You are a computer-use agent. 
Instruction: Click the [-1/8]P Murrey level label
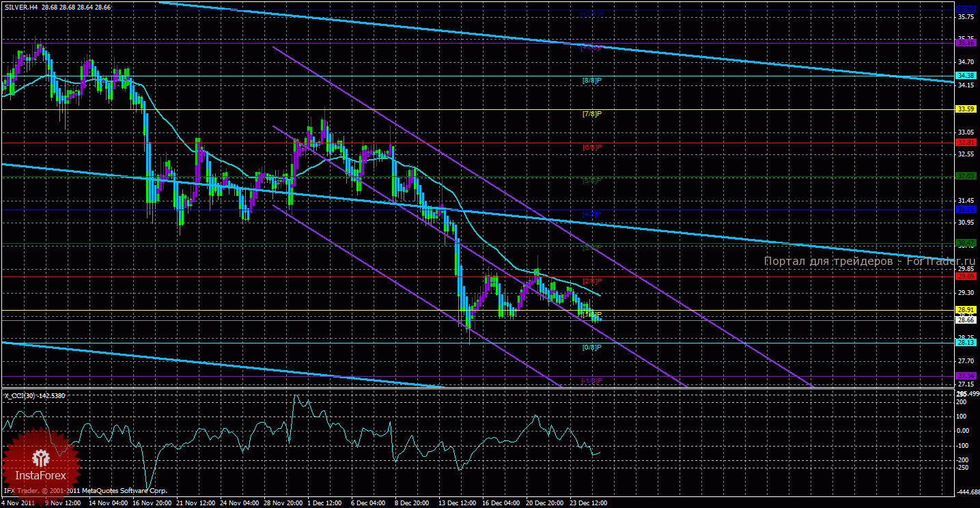pyautogui.click(x=591, y=380)
